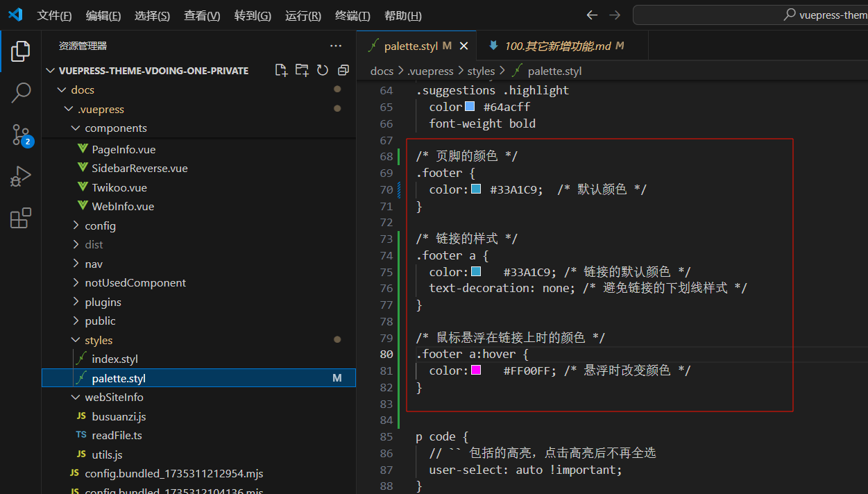Image resolution: width=868 pixels, height=494 pixels.
Task: Open the 文件(F) menu
Action: 54,15
